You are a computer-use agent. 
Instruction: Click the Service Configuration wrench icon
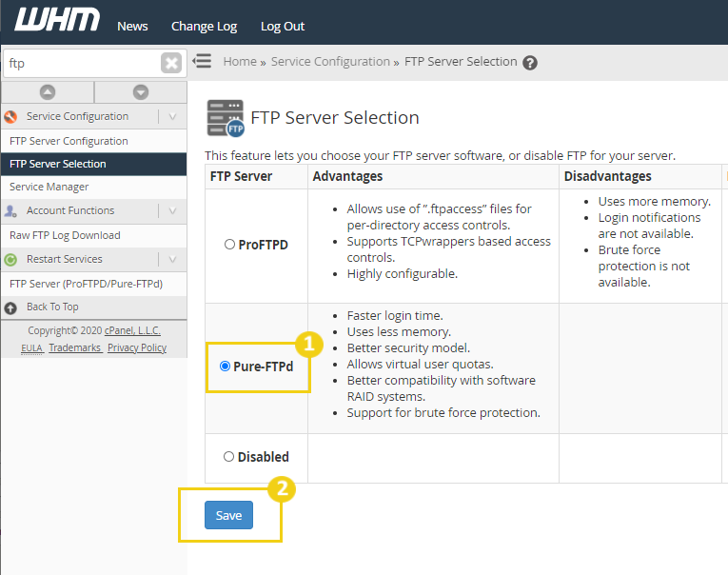10,116
